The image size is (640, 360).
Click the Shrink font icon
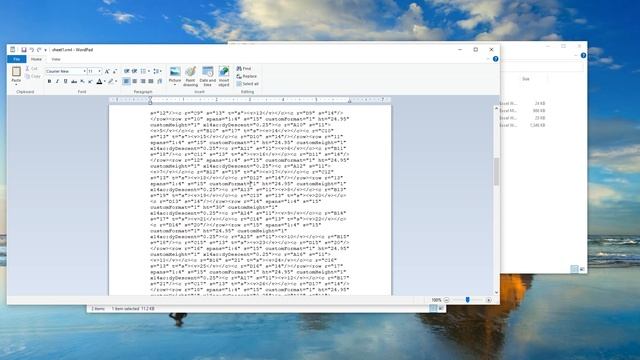coord(115,71)
